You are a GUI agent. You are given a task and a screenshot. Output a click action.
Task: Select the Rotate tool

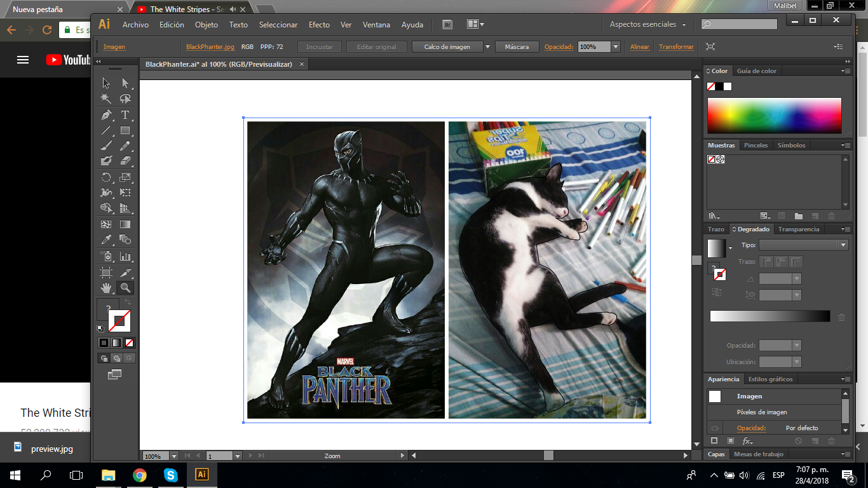click(106, 177)
